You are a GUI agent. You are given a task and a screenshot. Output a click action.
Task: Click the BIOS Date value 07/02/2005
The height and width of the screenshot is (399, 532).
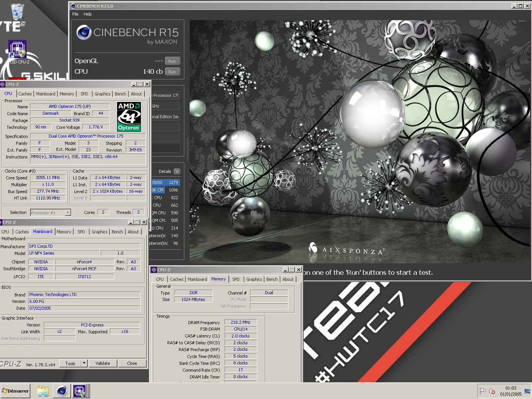(84, 308)
